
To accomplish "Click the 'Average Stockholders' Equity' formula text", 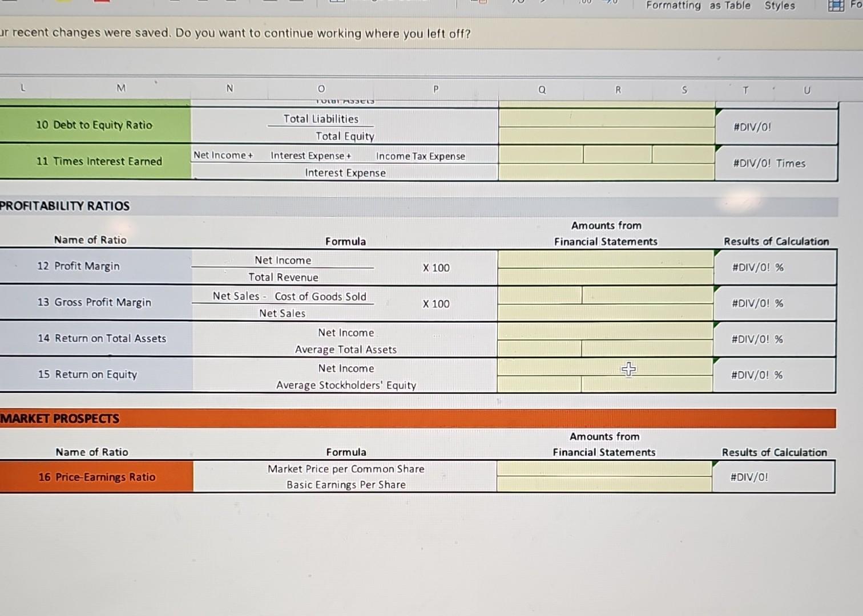I will [x=346, y=385].
